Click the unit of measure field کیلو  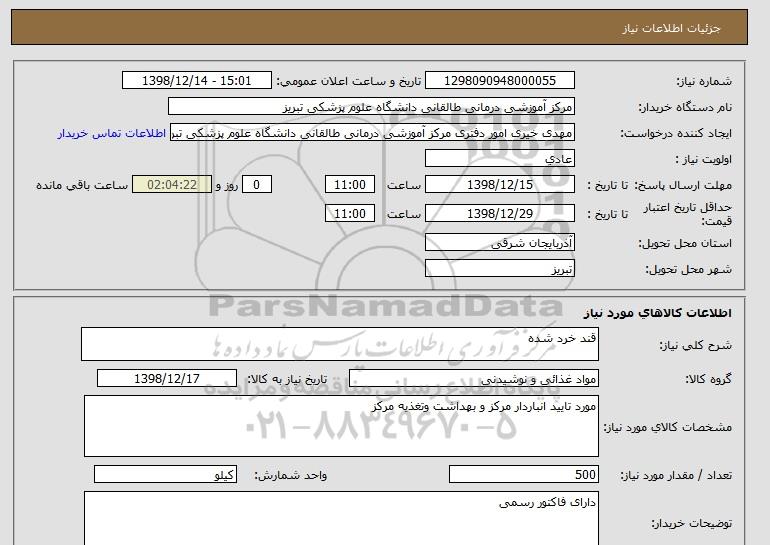(165, 474)
